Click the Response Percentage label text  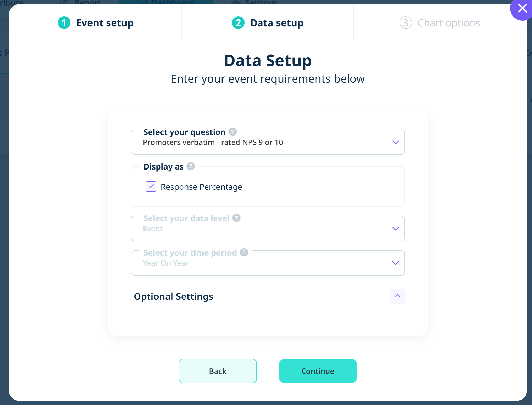click(201, 187)
